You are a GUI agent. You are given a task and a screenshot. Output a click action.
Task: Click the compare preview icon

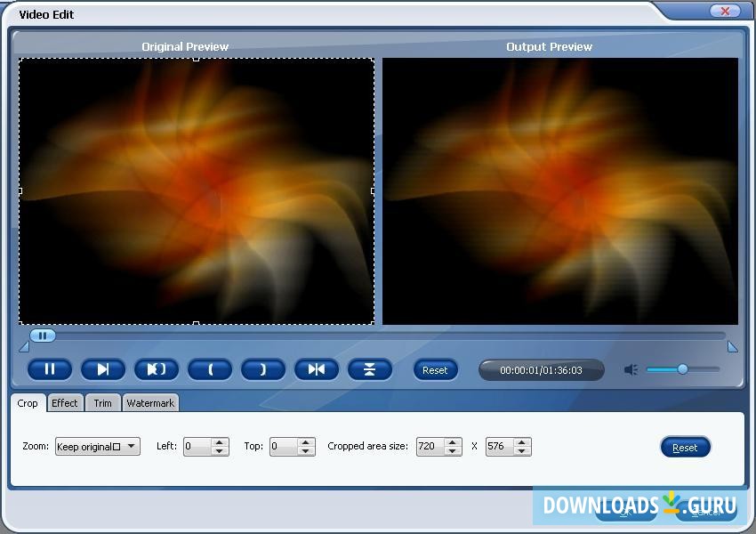coord(370,369)
